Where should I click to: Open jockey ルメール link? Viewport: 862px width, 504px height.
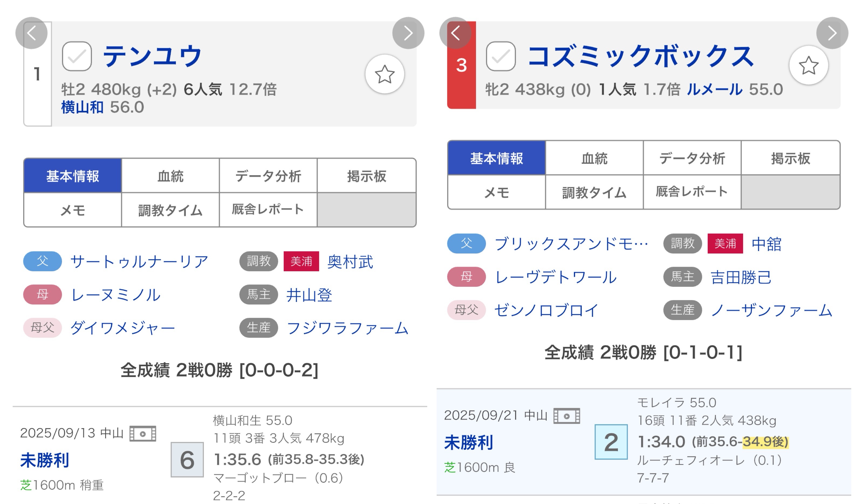tap(714, 90)
